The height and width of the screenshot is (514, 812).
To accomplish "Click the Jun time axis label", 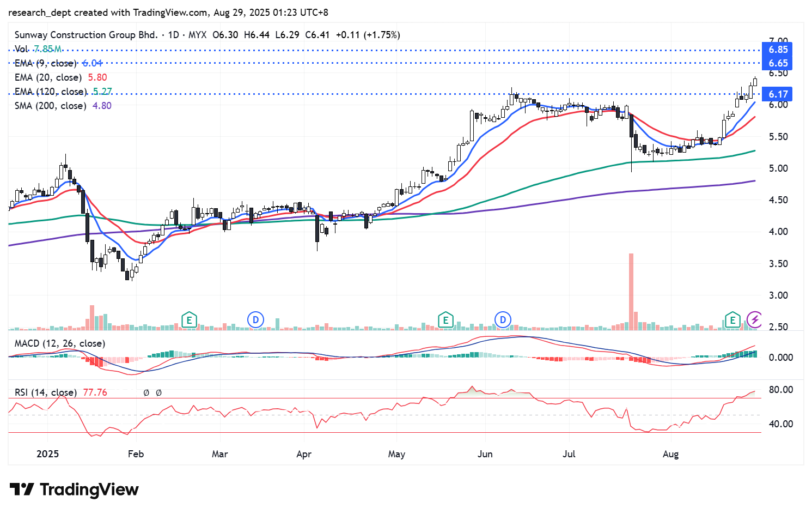I will coord(485,454).
